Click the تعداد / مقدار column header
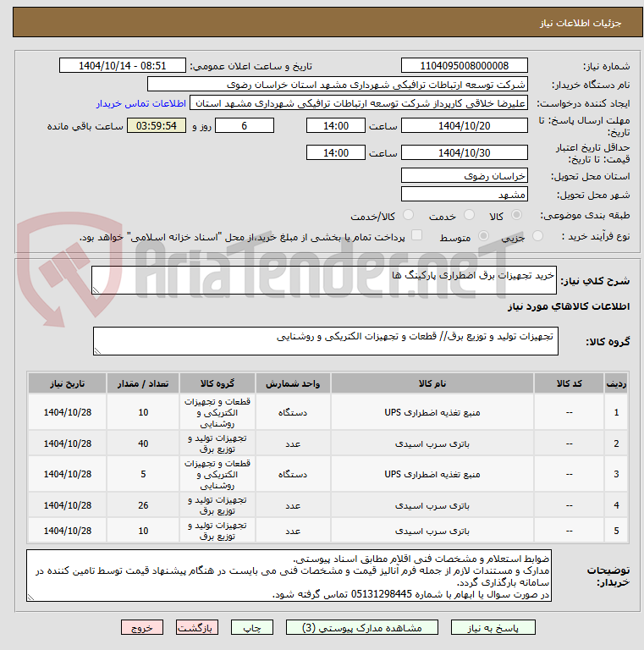 pos(143,383)
